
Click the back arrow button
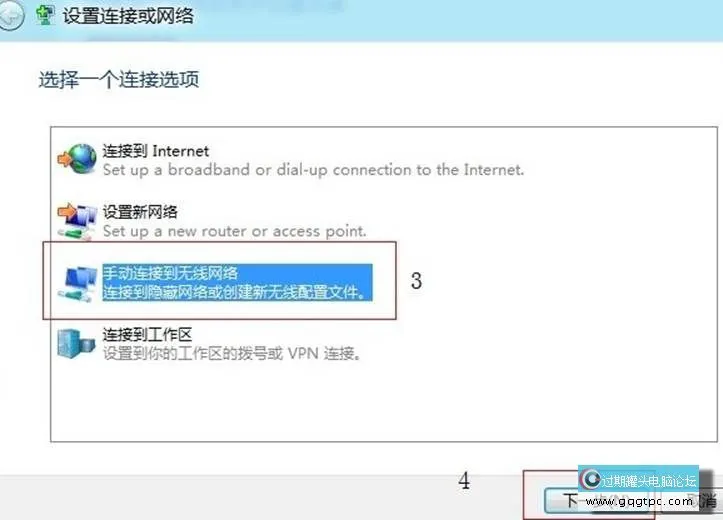pos(10,16)
